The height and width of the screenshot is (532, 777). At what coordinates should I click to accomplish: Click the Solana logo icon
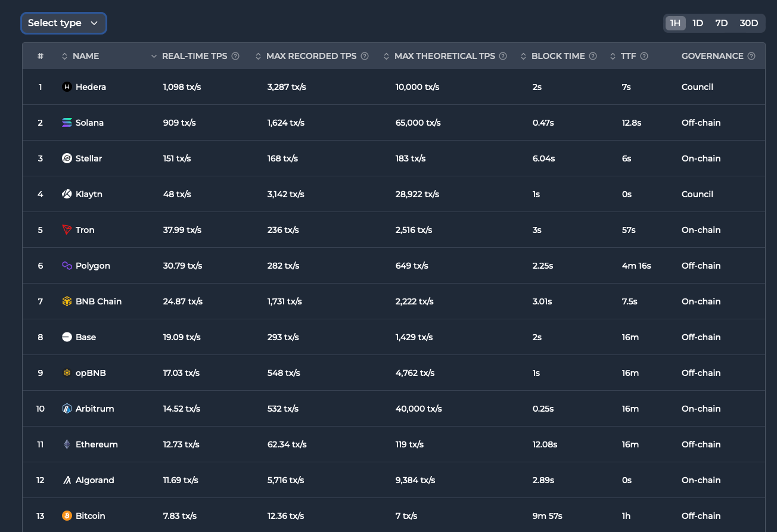67,123
